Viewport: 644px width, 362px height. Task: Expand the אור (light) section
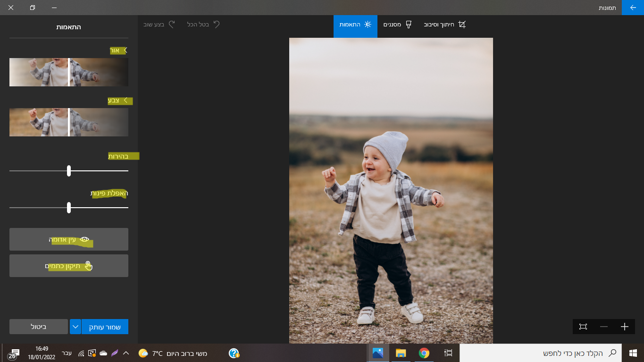(x=119, y=51)
